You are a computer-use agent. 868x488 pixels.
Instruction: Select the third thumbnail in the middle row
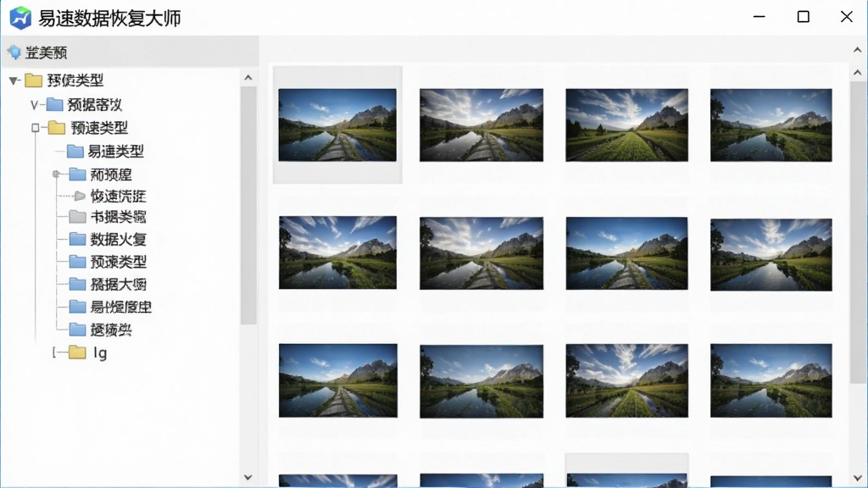pyautogui.click(x=626, y=252)
